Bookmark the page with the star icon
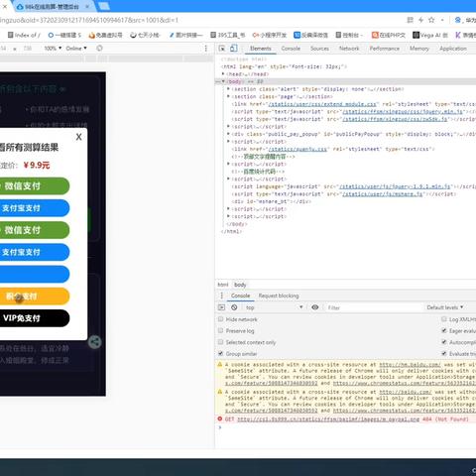The width and height of the screenshot is (476, 476). click(x=431, y=20)
